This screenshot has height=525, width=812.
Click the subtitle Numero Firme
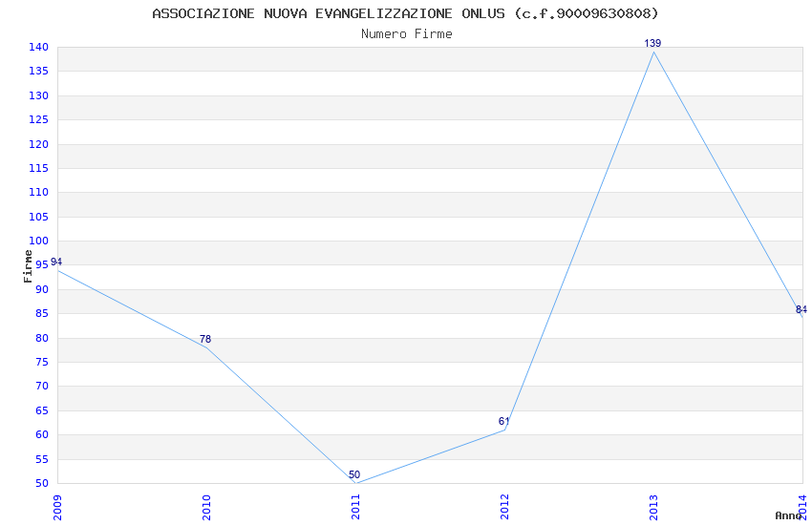(x=407, y=34)
